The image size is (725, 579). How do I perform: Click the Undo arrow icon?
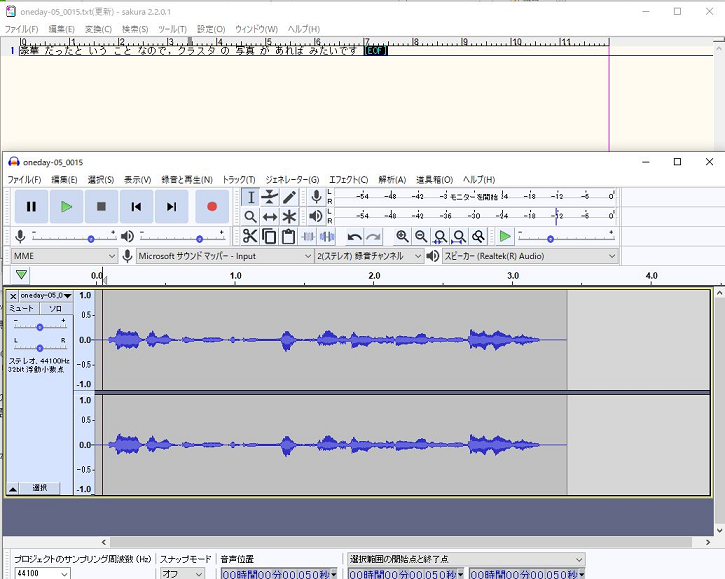coord(354,236)
